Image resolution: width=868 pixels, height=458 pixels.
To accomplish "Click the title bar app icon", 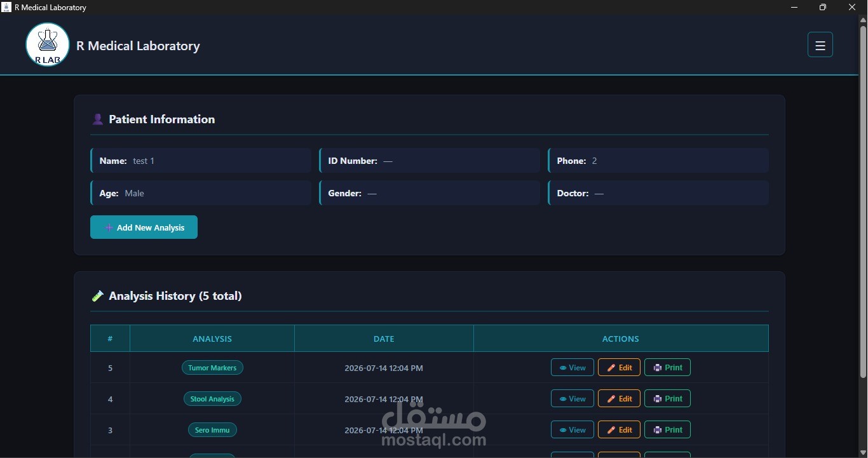I will pyautogui.click(x=6, y=8).
